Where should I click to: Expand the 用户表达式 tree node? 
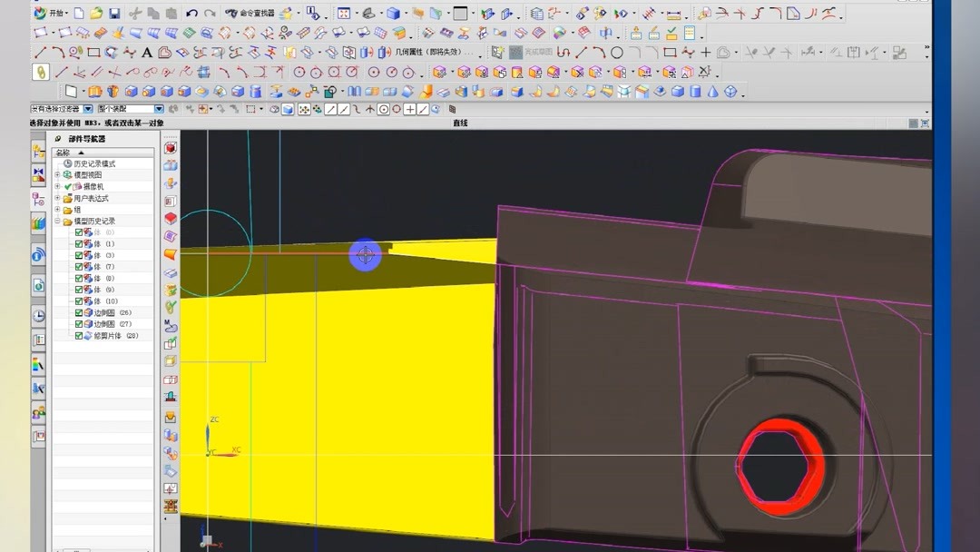56,197
